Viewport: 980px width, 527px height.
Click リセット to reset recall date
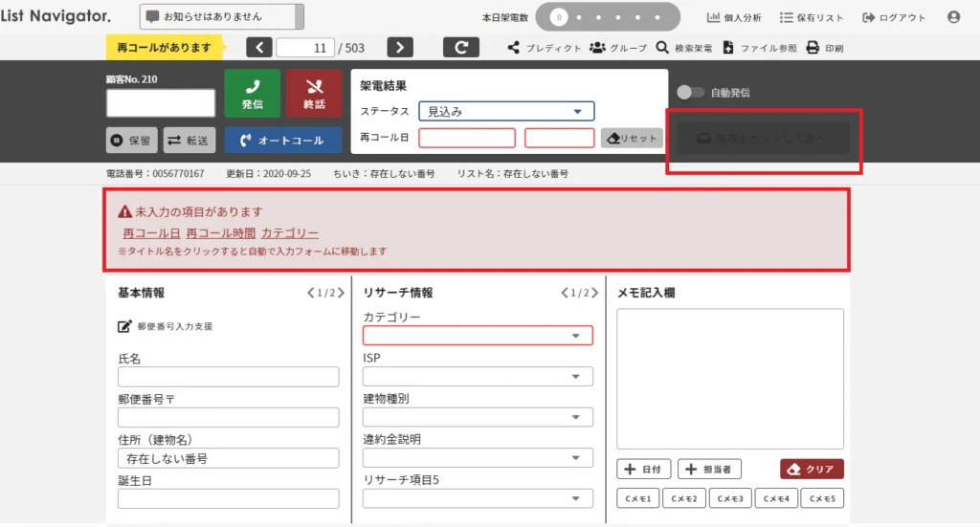pyautogui.click(x=632, y=138)
